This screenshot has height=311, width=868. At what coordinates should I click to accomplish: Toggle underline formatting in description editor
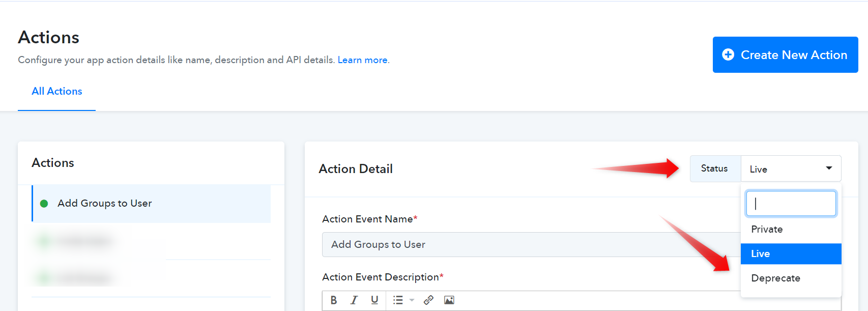click(374, 300)
